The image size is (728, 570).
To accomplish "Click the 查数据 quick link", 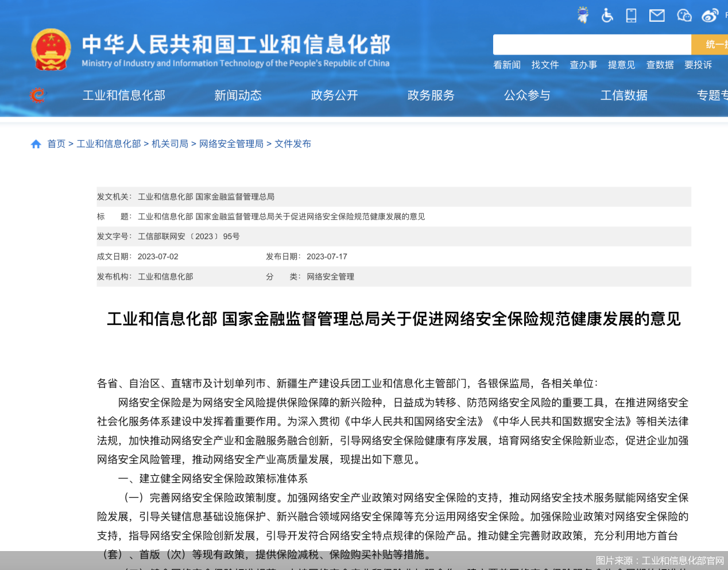I will [x=660, y=65].
